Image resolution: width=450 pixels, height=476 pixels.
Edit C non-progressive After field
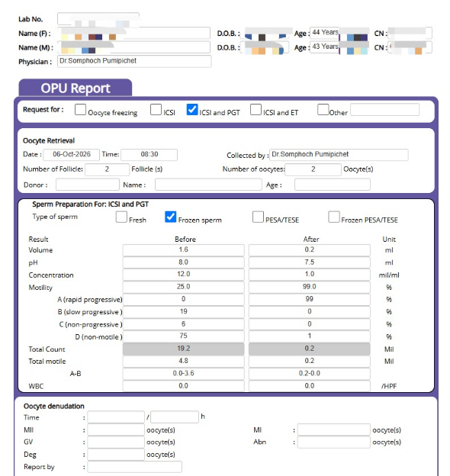(x=310, y=324)
